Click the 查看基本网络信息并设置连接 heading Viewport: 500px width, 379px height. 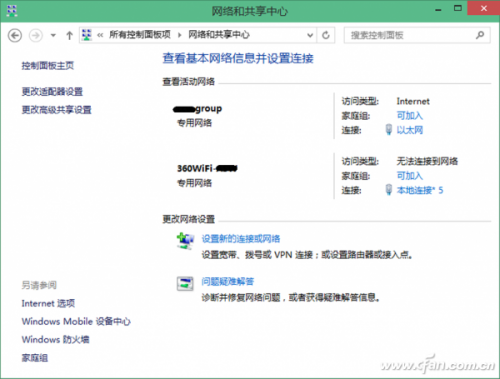coord(238,58)
